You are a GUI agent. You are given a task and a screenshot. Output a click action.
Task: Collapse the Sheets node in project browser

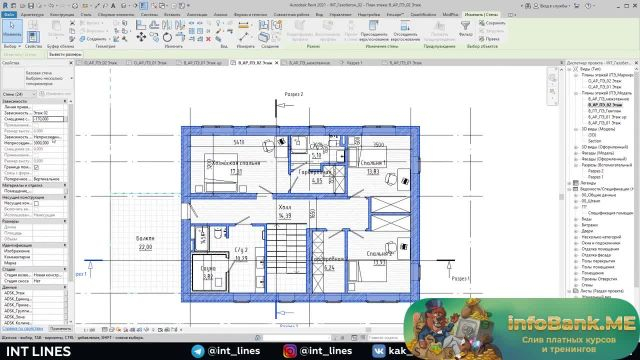click(570, 291)
